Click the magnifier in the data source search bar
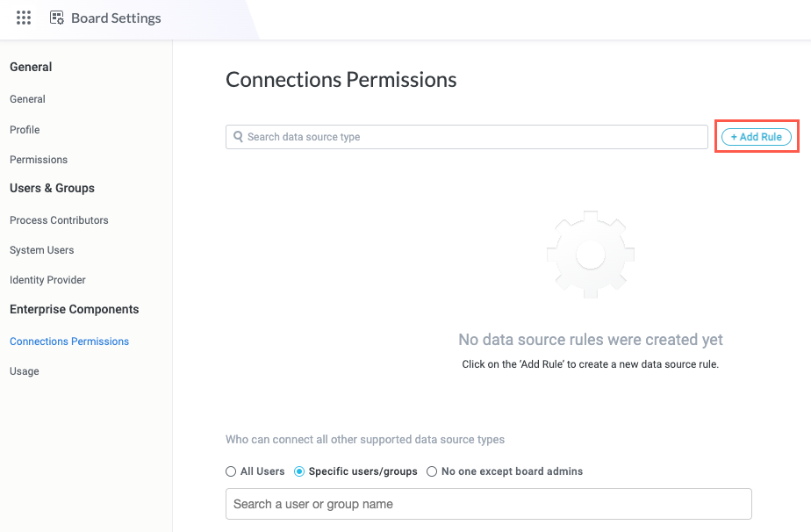The image size is (811, 532). (x=237, y=137)
